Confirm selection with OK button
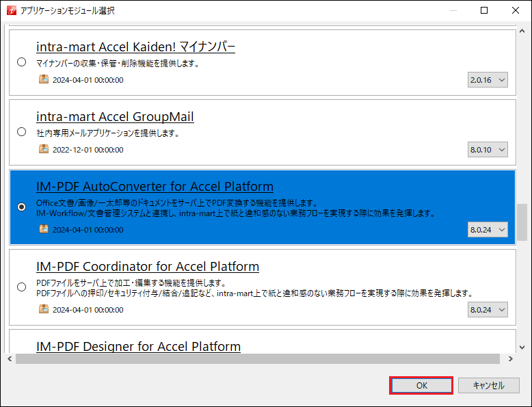 (421, 386)
